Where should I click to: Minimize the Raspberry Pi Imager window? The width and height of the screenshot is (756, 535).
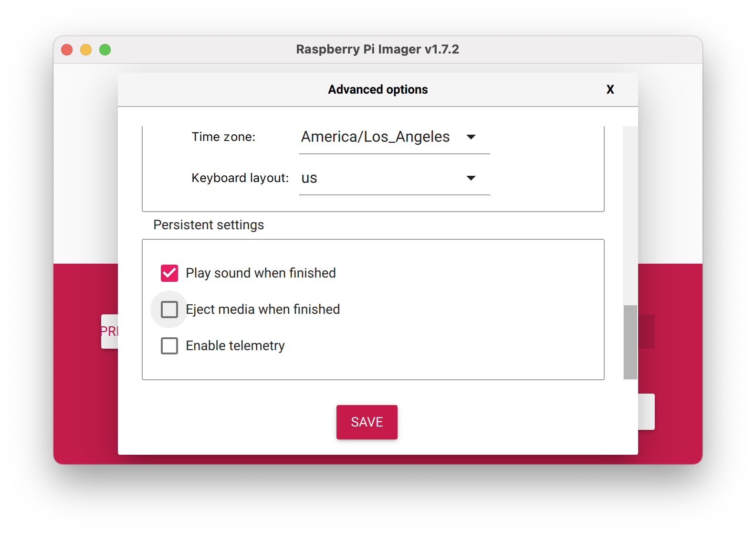pos(86,50)
